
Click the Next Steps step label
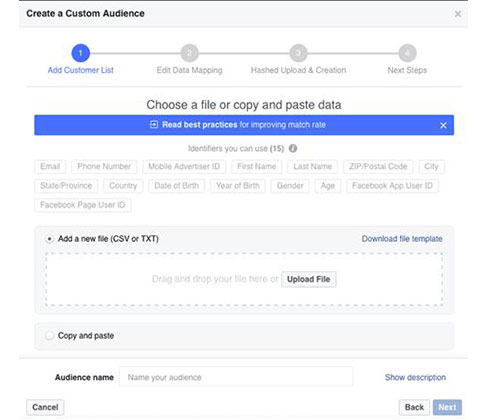(407, 70)
